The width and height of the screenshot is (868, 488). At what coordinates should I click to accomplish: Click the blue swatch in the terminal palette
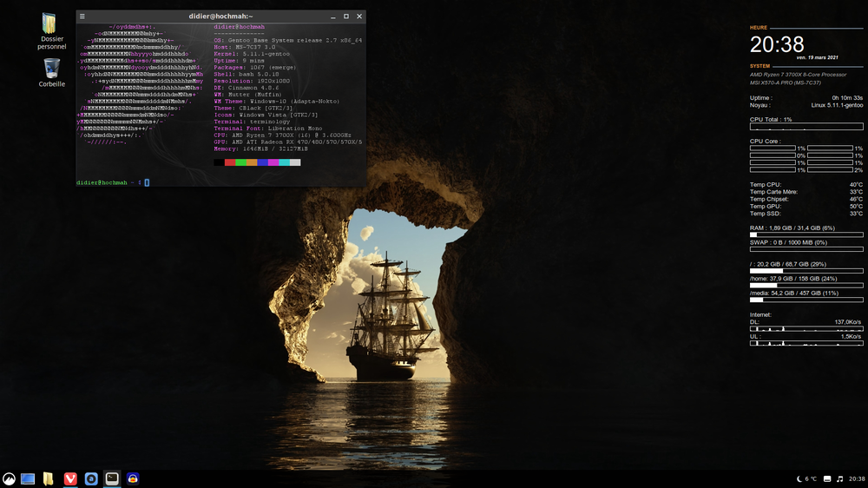[x=262, y=162]
